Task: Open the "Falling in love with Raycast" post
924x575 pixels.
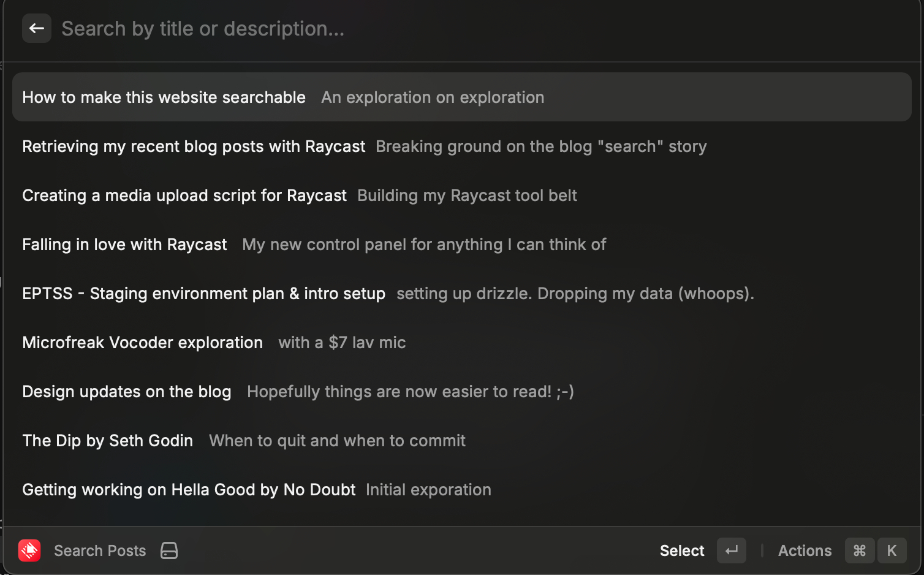Action: (462, 244)
